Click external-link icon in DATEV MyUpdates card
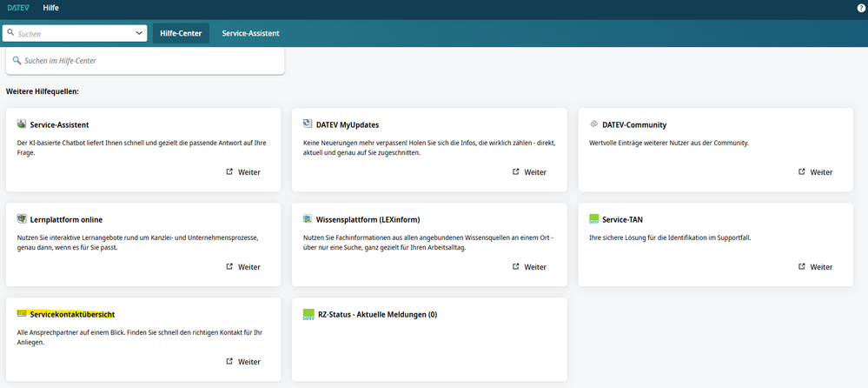The image size is (868, 388). [x=516, y=172]
